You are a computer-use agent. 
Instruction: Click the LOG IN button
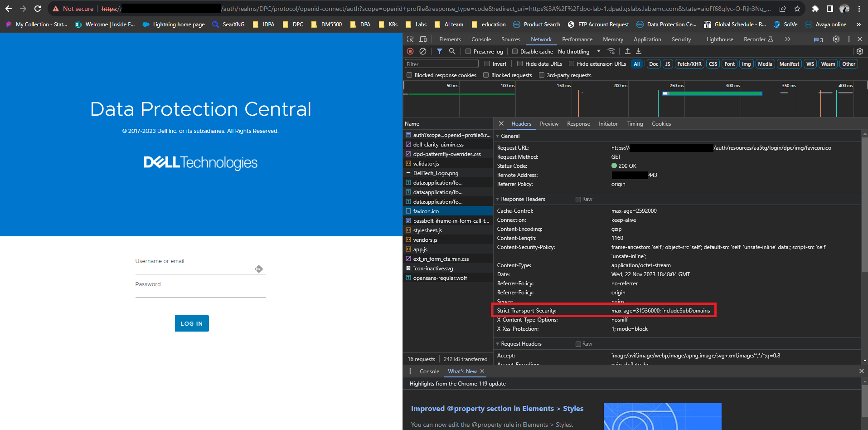(x=191, y=323)
